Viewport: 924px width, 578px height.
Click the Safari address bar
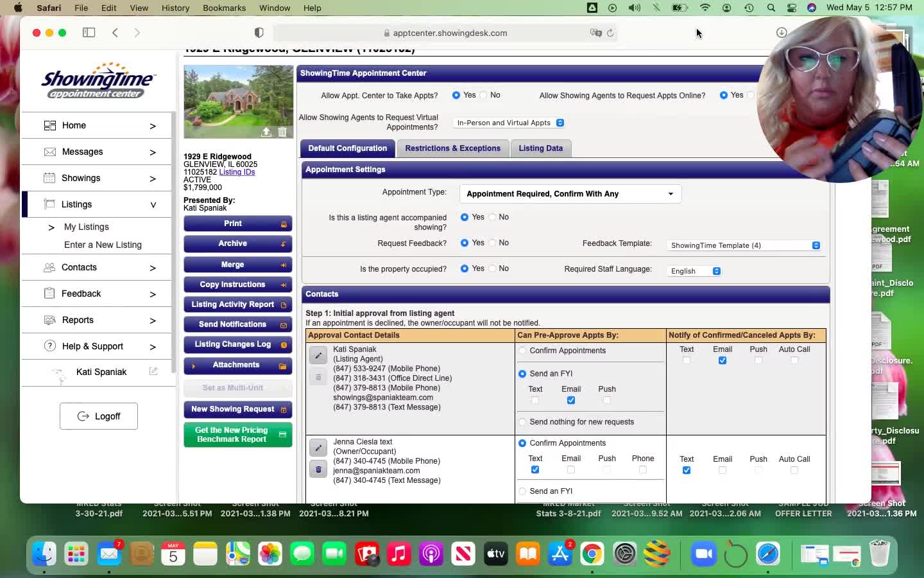click(x=445, y=33)
